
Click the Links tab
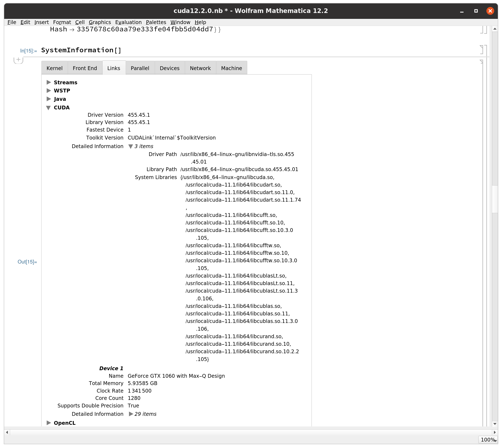tap(113, 68)
